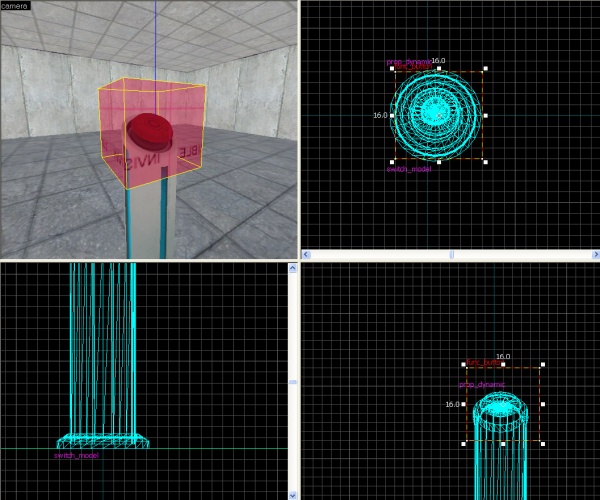
Task: Click the bottom-left selection handle in side view
Action: pos(464,444)
